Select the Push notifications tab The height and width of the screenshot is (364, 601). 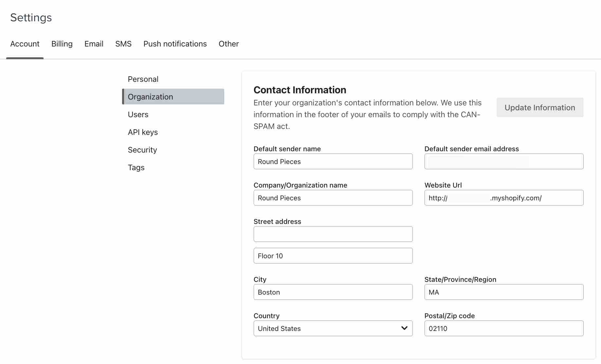point(175,44)
